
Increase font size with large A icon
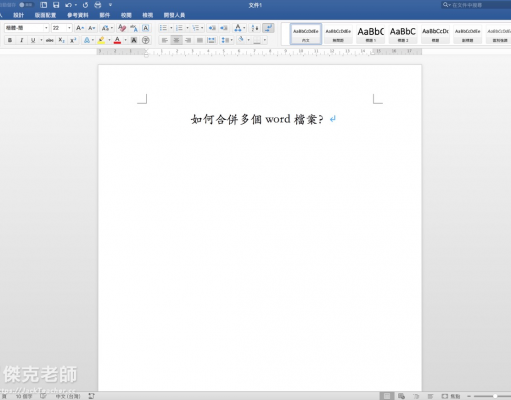tap(80, 28)
